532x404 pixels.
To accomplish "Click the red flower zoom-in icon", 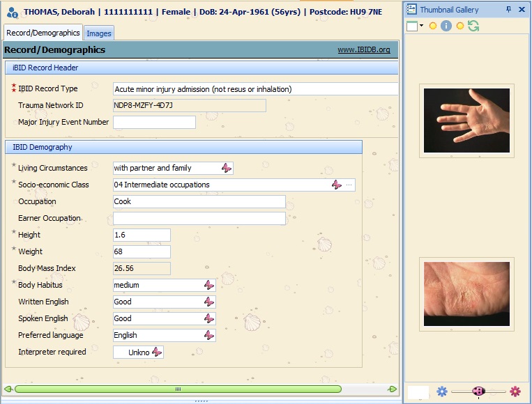I will [x=515, y=391].
